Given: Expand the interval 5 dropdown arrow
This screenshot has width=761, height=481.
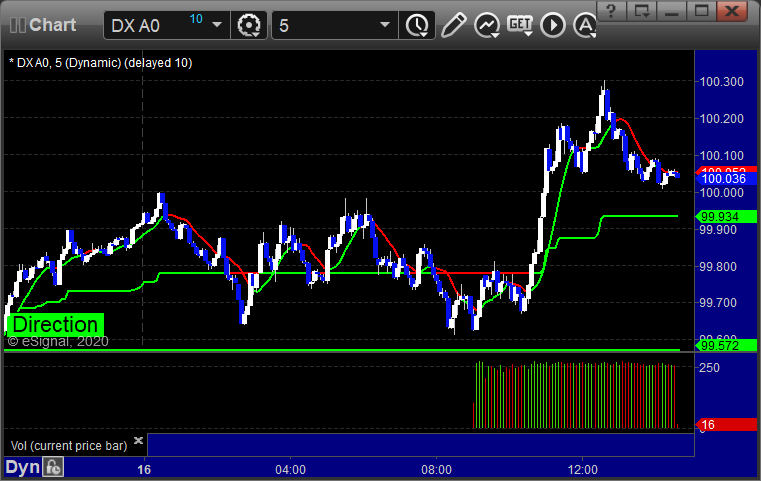Looking at the screenshot, I should 385,25.
